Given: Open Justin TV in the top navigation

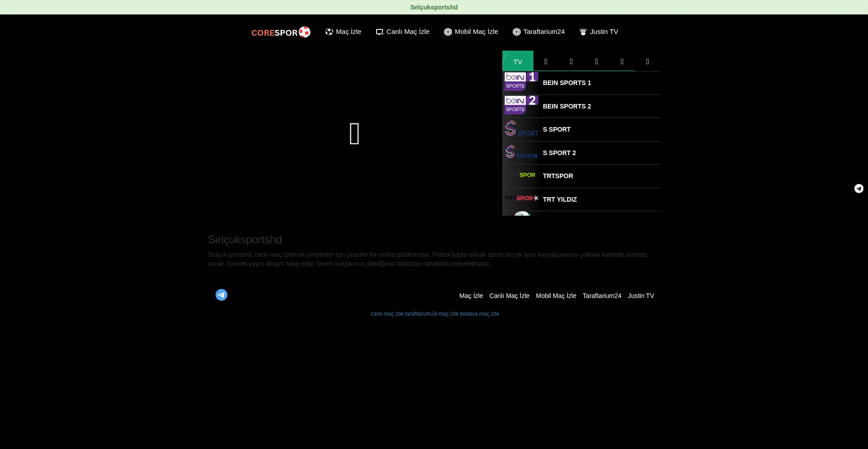Looking at the screenshot, I should coord(599,32).
